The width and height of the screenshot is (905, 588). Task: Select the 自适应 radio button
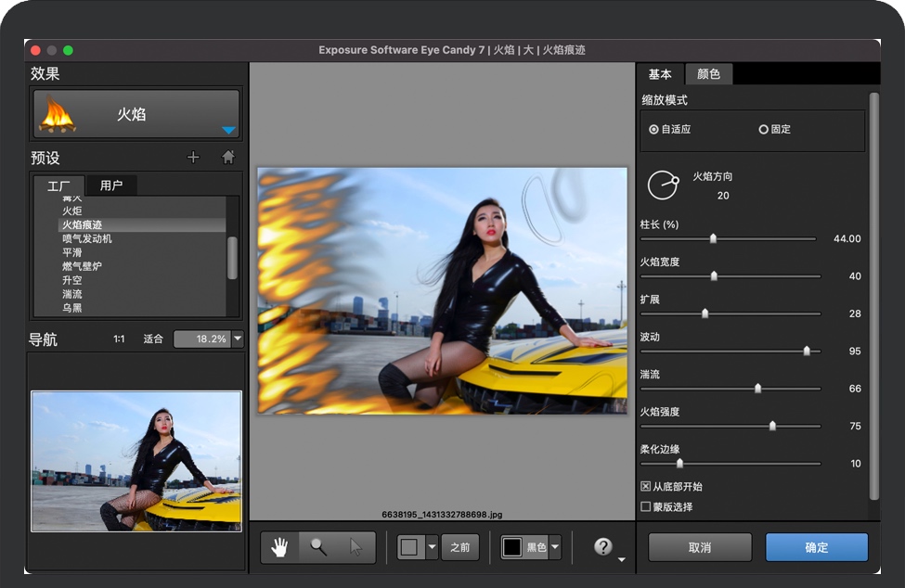[x=653, y=130]
